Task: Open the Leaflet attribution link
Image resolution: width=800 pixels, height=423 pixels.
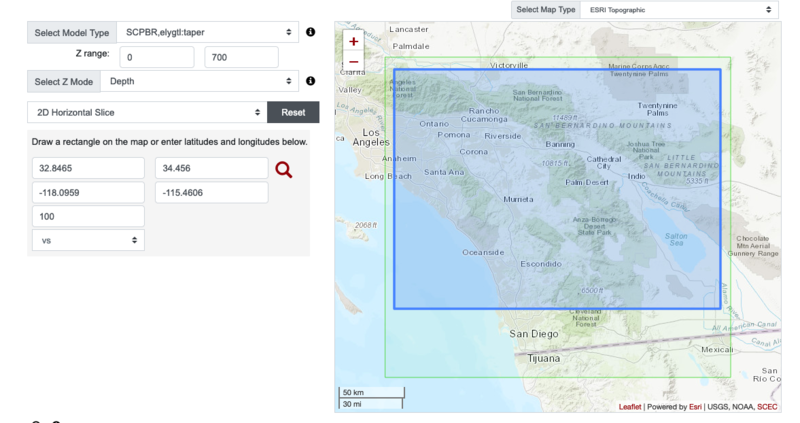Action: click(x=630, y=407)
